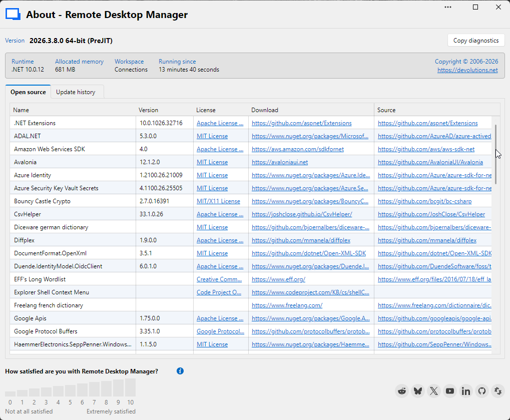The width and height of the screenshot is (510, 420).
Task: Open aspnet/Extensions source link
Action: (428, 123)
